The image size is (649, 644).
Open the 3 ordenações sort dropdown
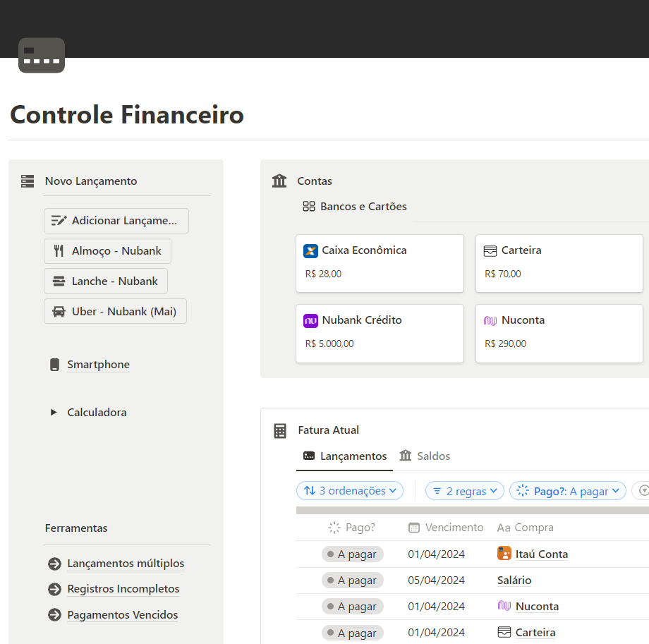[350, 491]
